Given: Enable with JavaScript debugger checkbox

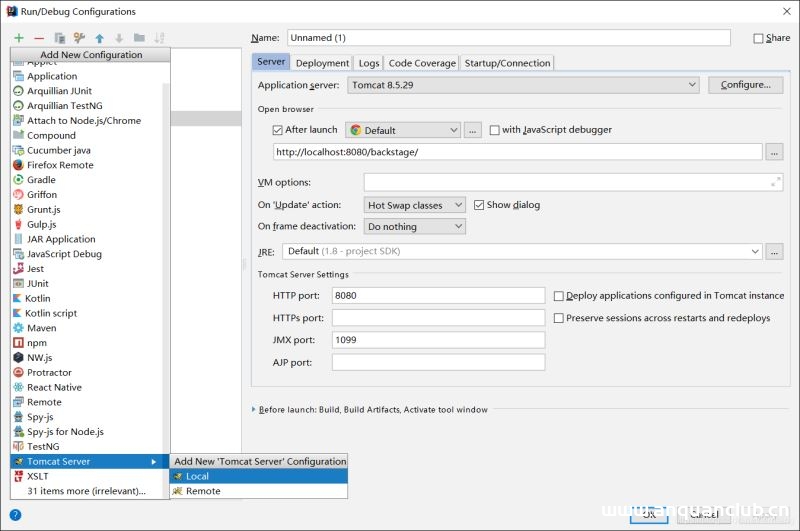Looking at the screenshot, I should pyautogui.click(x=495, y=130).
